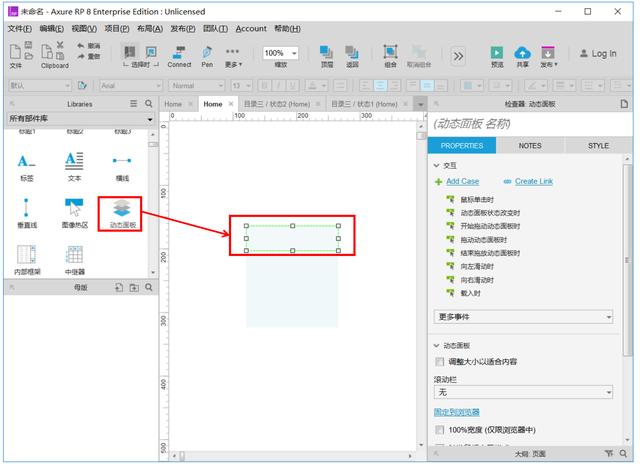This screenshot has width=640, height=466.
Task: Open the 滚动栏 dropdown set to 无
Action: click(523, 393)
